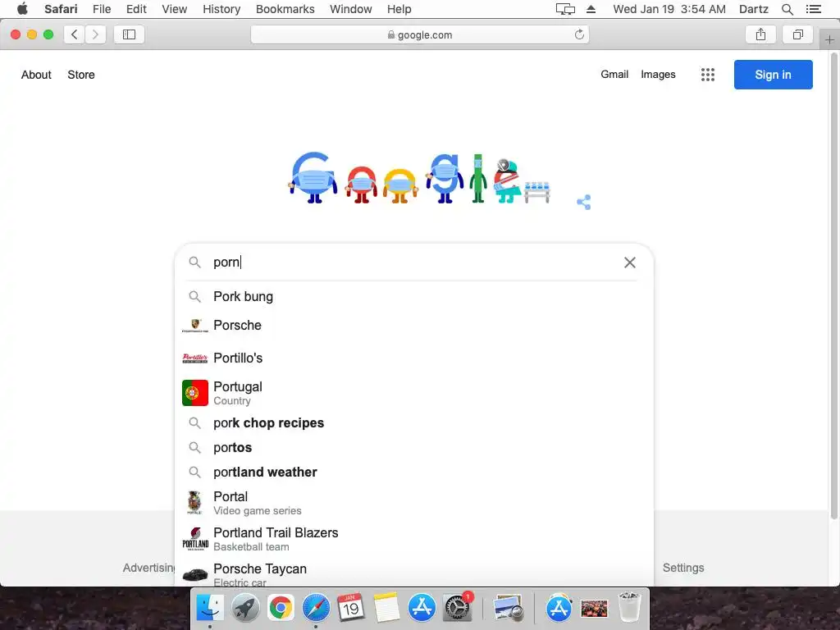Open the Settings footer link
Image resolution: width=840 pixels, height=630 pixels.
(x=683, y=568)
